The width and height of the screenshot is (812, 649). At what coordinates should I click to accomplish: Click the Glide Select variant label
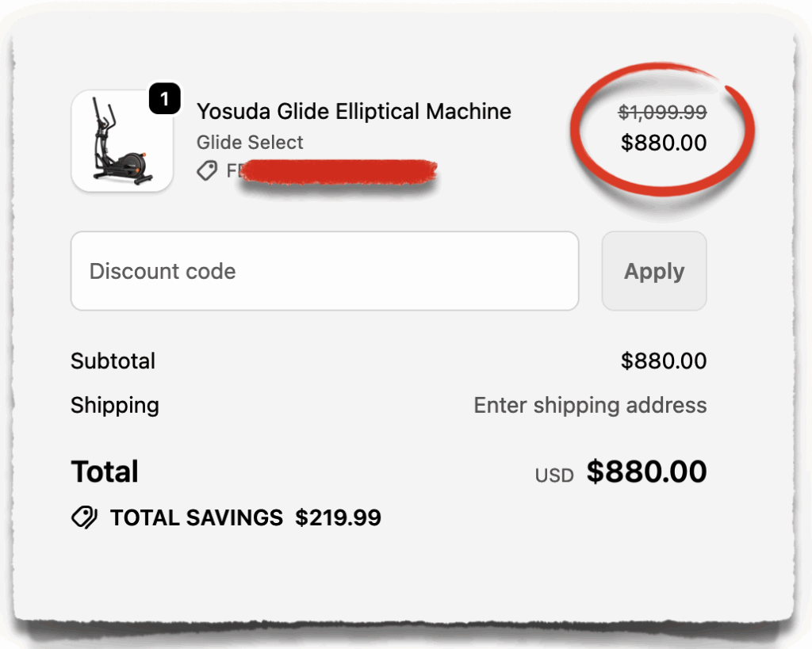coord(250,143)
